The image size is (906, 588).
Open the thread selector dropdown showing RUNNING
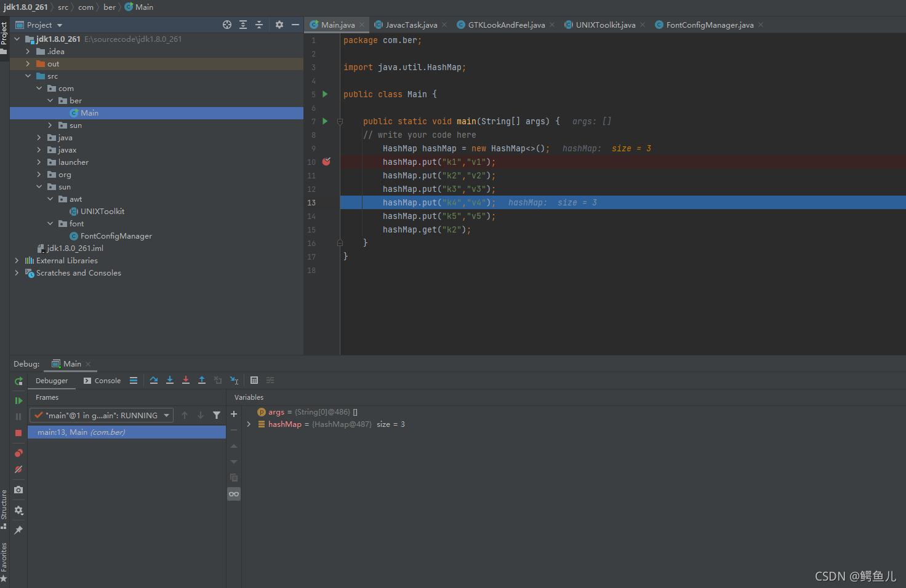click(102, 415)
